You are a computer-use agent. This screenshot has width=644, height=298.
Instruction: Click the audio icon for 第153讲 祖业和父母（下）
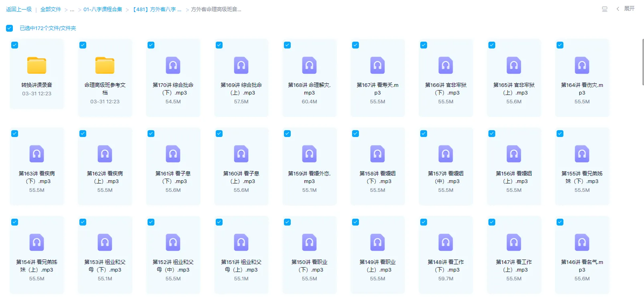pos(105,242)
